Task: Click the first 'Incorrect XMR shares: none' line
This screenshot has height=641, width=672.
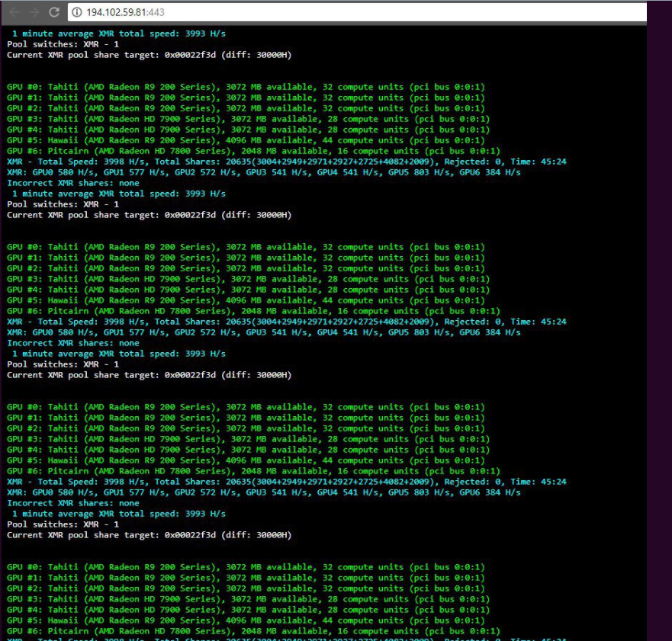Action: point(73,183)
